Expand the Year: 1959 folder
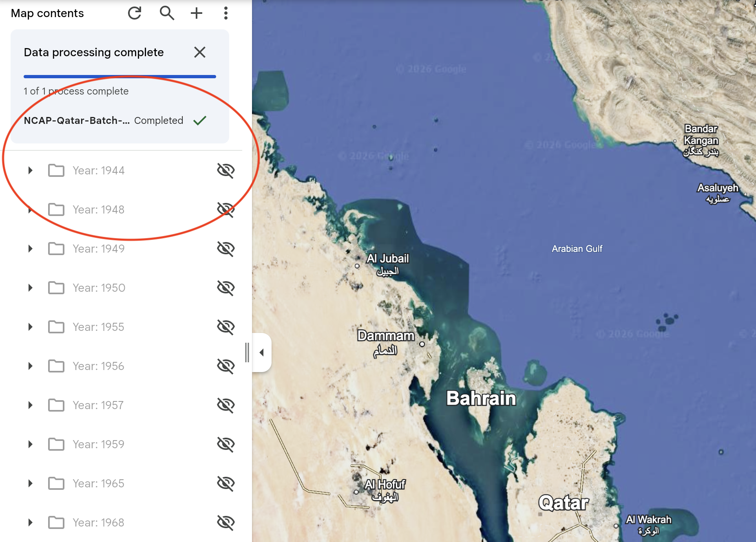 (x=30, y=444)
